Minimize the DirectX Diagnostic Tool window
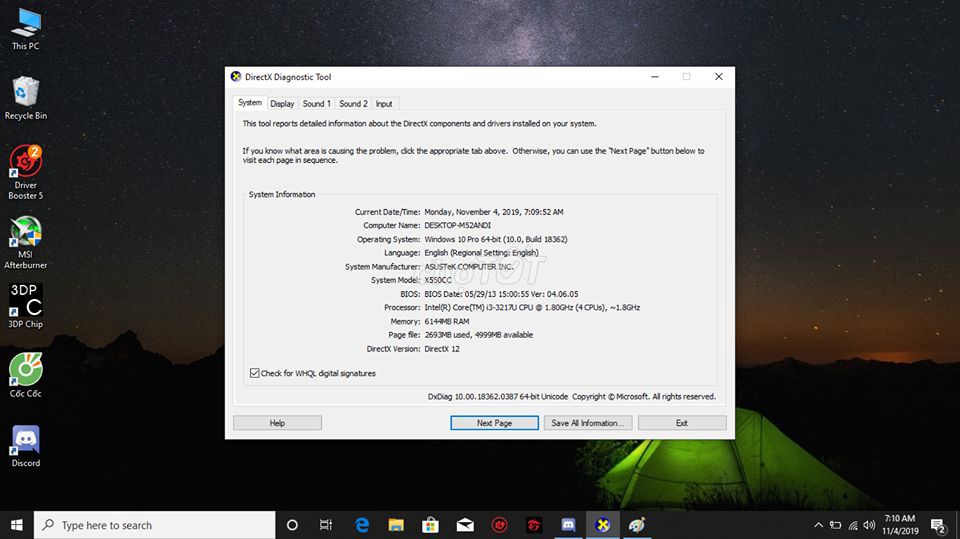This screenshot has height=539, width=960. click(654, 77)
